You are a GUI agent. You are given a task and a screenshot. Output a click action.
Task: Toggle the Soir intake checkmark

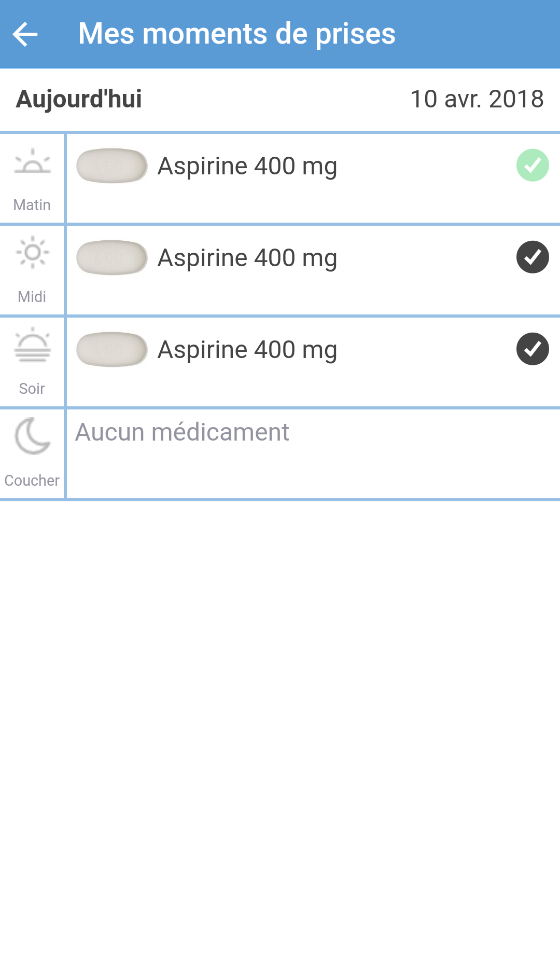click(533, 349)
